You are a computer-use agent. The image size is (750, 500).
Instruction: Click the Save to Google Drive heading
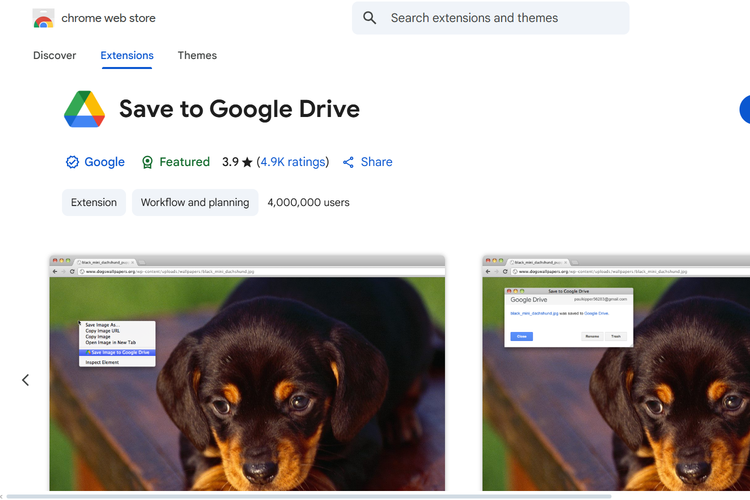(239, 109)
